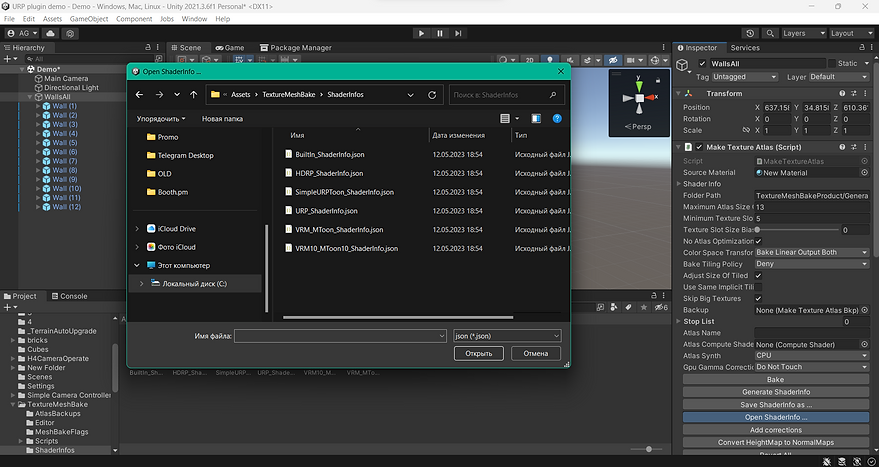Switch to the Console tab
879x467 pixels.
(x=69, y=296)
